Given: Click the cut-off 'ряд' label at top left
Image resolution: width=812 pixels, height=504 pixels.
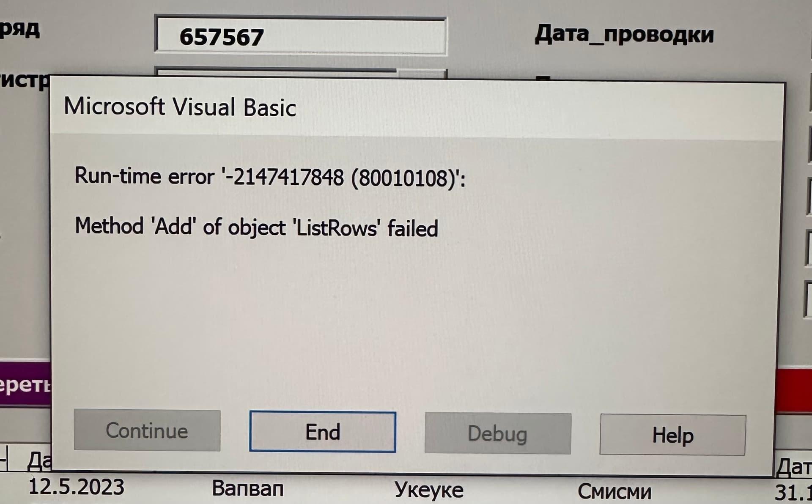Looking at the screenshot, I should (x=20, y=30).
